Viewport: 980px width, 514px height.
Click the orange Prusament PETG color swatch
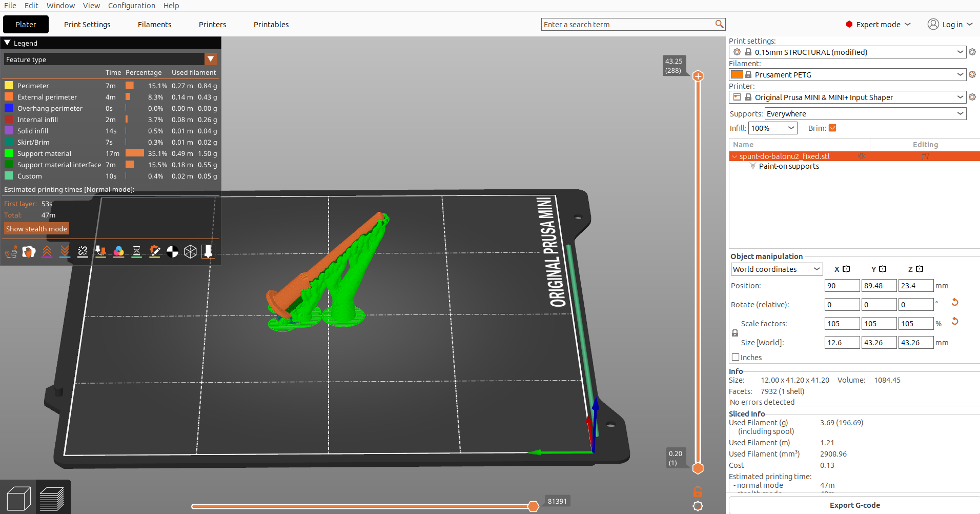[x=737, y=74]
